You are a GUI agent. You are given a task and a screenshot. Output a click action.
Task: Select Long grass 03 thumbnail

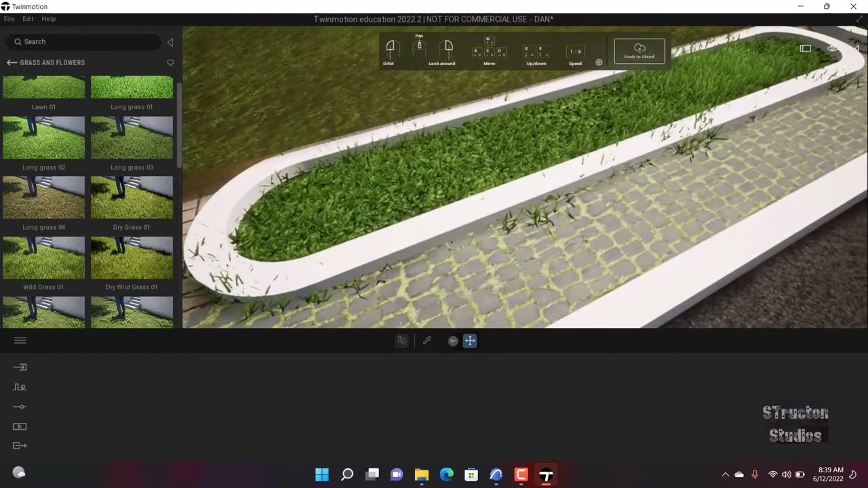click(x=132, y=138)
